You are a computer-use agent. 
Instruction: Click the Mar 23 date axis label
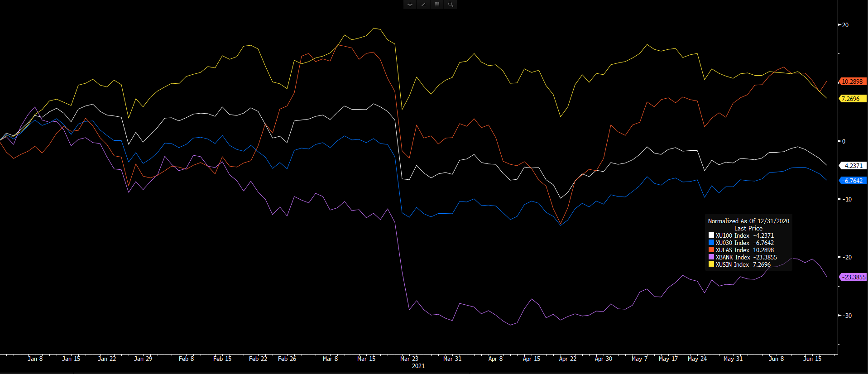click(409, 359)
